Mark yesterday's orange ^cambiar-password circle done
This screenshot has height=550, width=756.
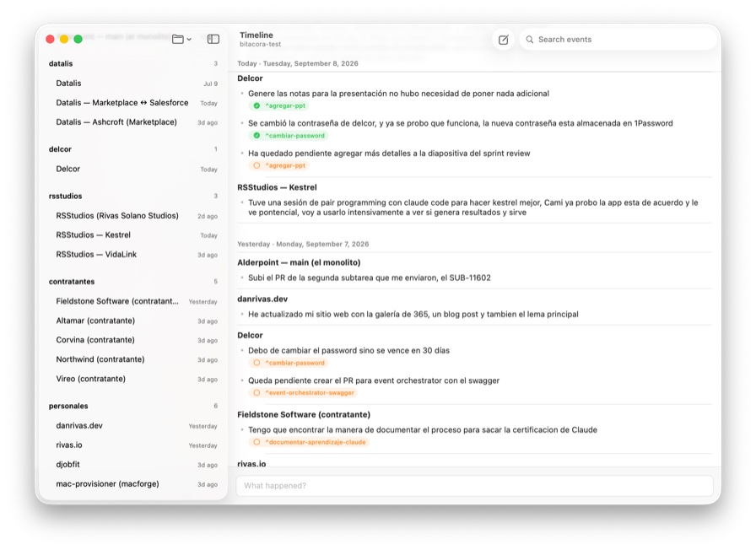(x=256, y=363)
